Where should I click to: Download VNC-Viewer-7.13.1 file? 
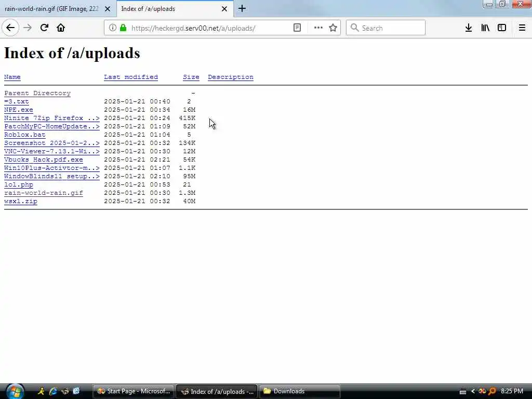pyautogui.click(x=52, y=151)
